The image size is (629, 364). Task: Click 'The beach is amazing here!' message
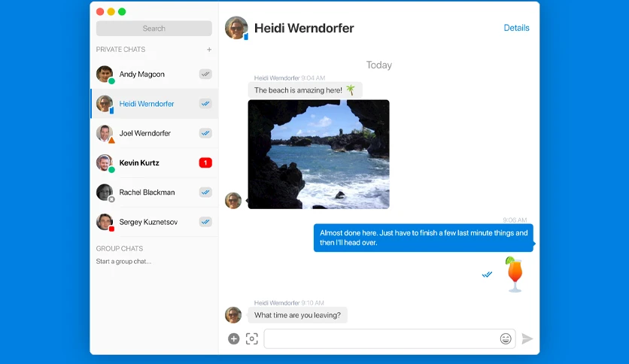click(305, 90)
